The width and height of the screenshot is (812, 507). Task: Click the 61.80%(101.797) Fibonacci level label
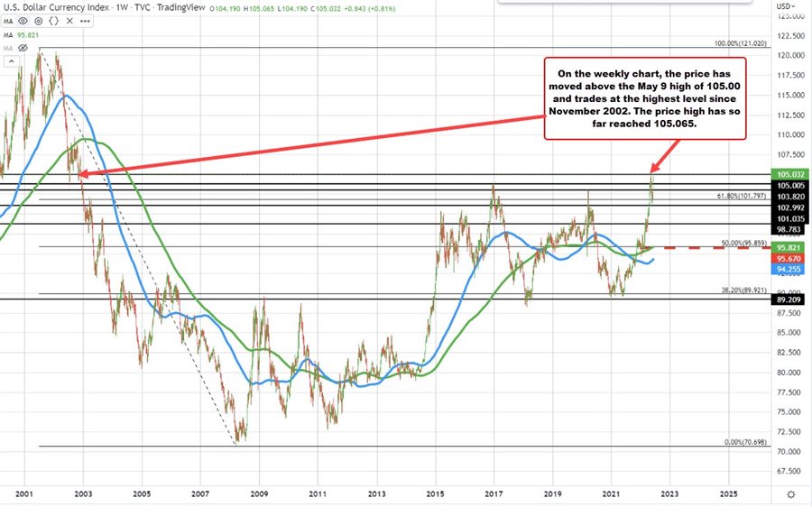click(742, 196)
